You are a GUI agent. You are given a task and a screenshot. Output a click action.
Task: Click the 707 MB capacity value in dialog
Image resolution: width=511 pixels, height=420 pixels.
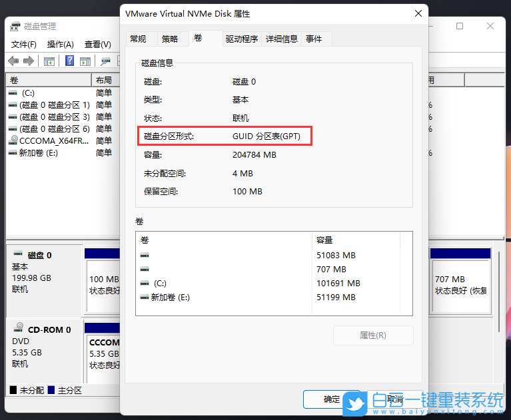(331, 270)
